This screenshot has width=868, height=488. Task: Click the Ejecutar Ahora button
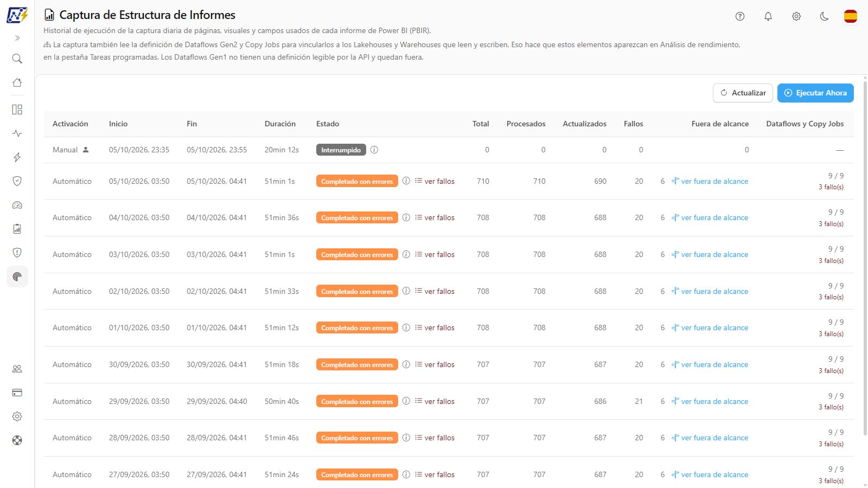click(x=815, y=93)
